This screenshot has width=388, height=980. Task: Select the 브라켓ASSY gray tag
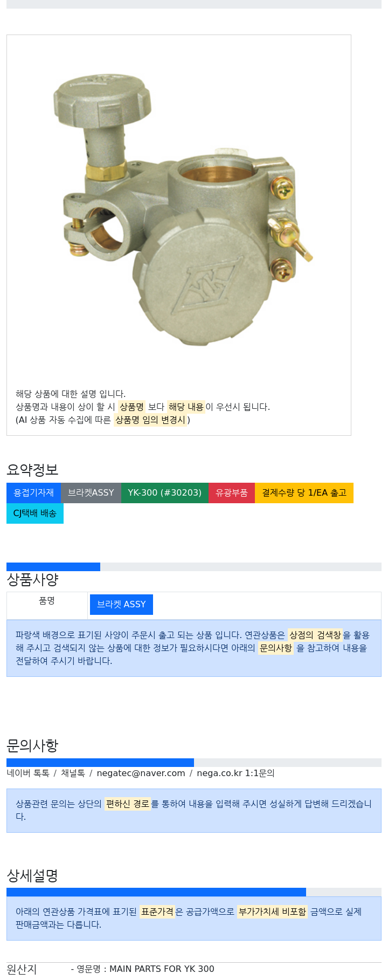(x=91, y=493)
